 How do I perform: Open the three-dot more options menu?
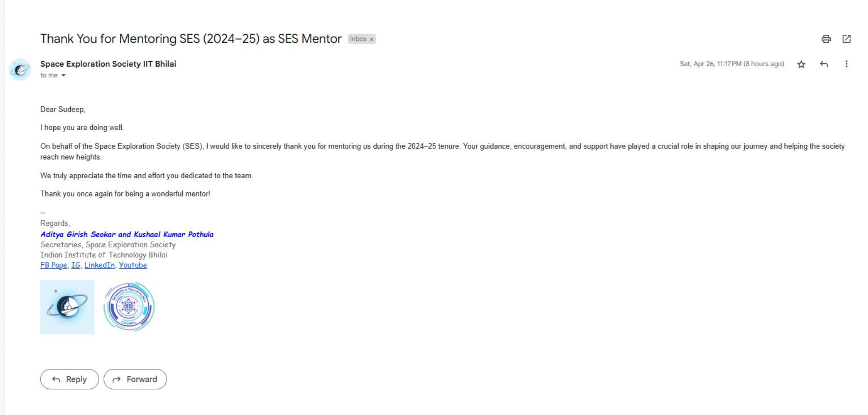846,64
